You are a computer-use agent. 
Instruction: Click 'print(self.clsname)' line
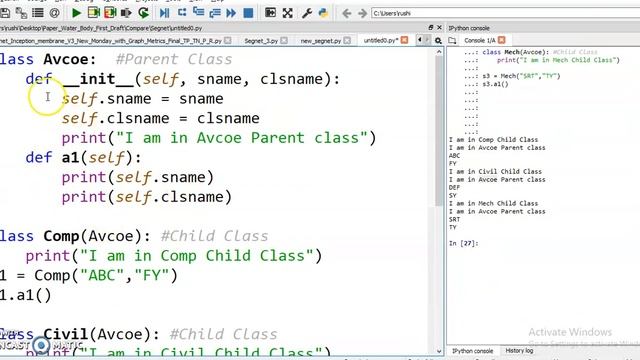(147, 197)
